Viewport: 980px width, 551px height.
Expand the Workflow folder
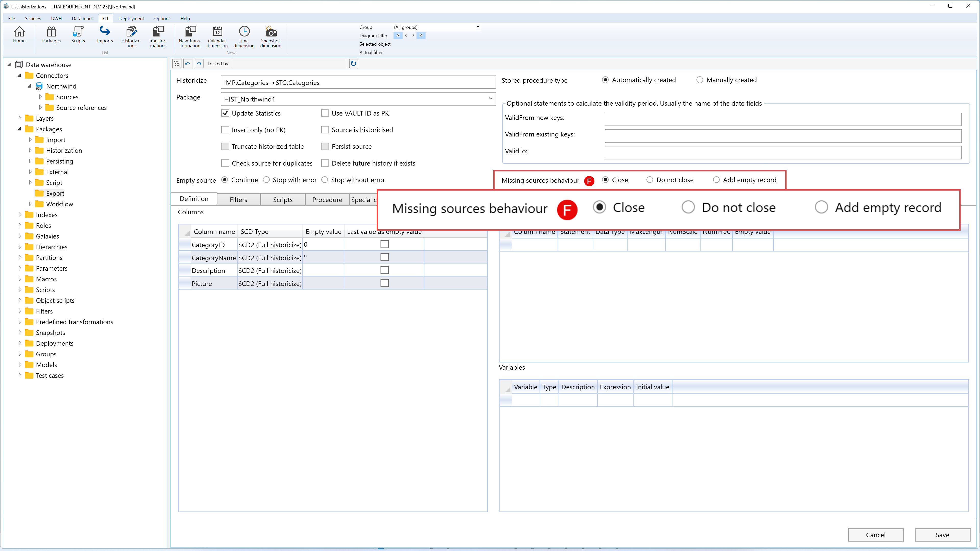click(x=30, y=204)
